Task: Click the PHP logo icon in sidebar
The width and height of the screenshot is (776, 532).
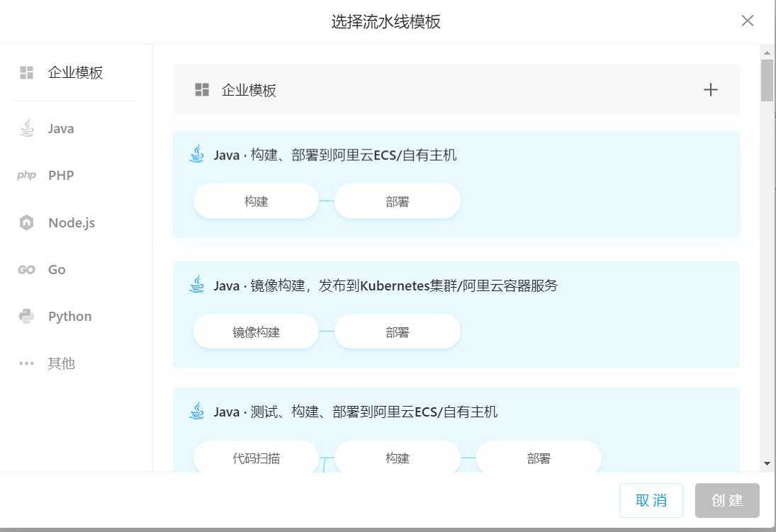Action: (26, 175)
